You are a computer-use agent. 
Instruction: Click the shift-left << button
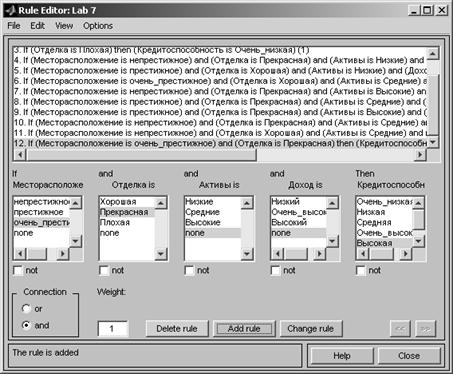[x=400, y=329]
